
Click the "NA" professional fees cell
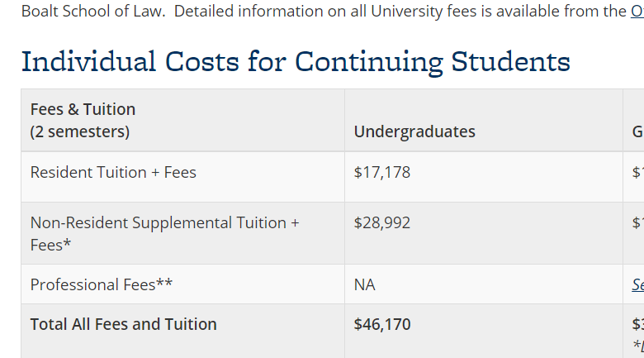[x=364, y=284]
